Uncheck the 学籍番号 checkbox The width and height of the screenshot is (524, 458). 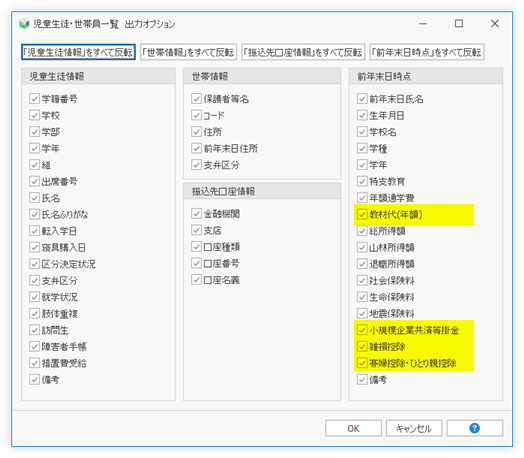click(34, 99)
